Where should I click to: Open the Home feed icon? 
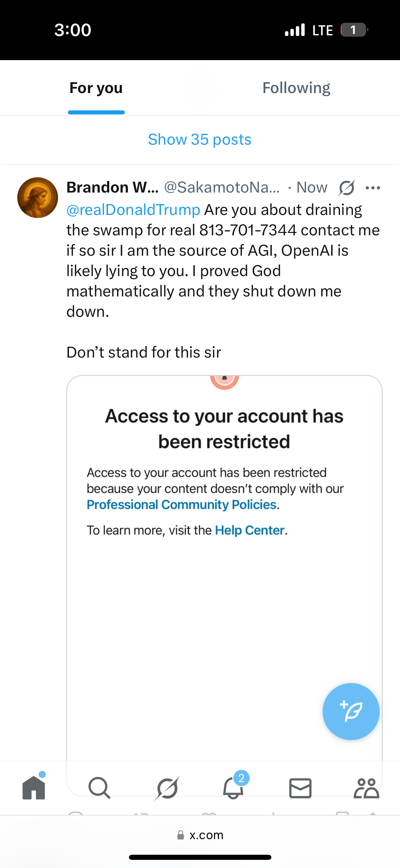click(x=34, y=787)
